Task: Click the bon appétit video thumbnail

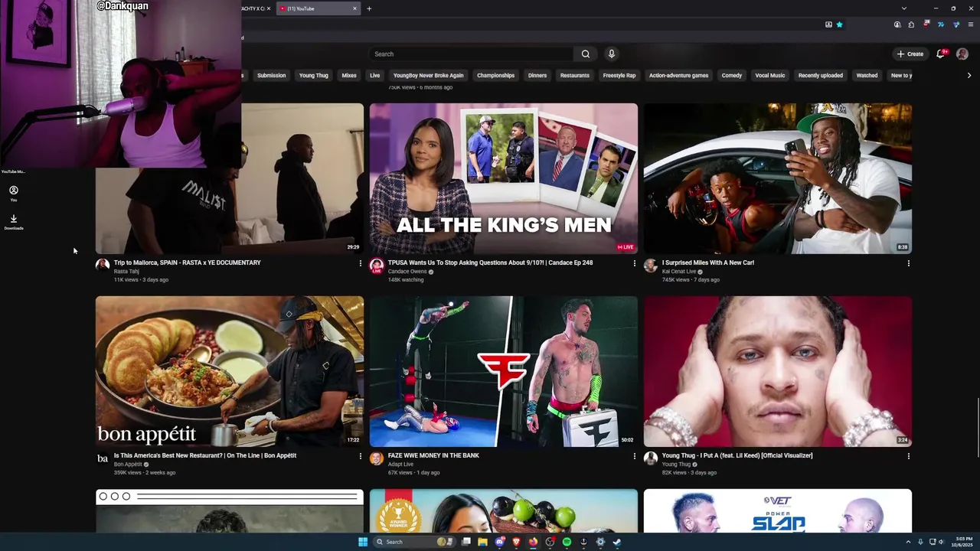Action: pyautogui.click(x=230, y=371)
